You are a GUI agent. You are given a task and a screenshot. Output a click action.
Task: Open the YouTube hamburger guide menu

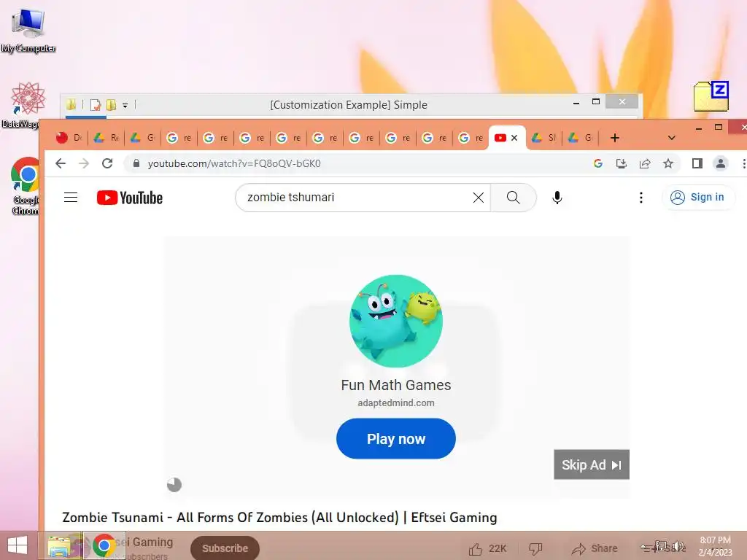71,197
